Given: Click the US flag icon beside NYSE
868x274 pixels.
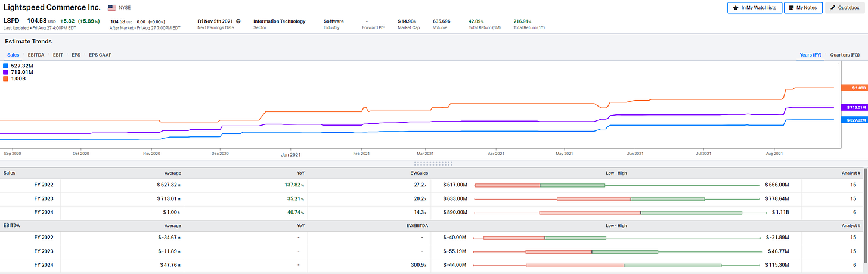Looking at the screenshot, I should [111, 8].
